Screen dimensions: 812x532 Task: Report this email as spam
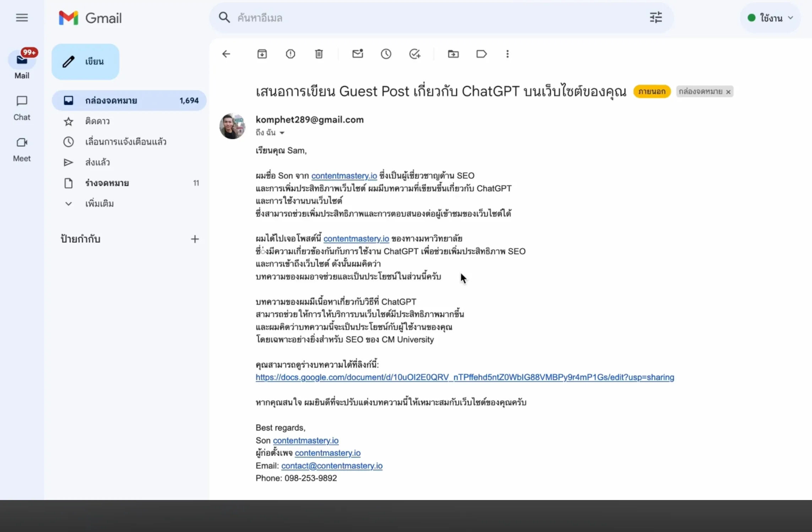(x=291, y=54)
